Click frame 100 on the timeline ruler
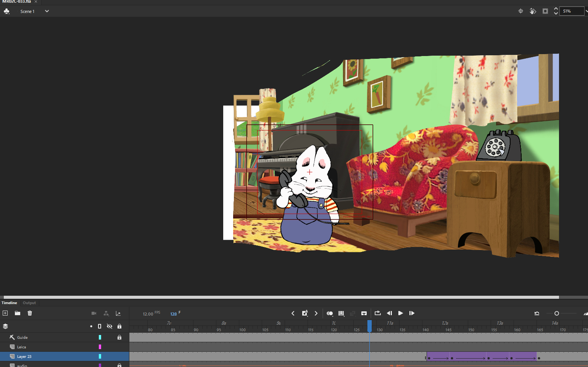Screen dimensions: 588x367 click(x=242, y=330)
